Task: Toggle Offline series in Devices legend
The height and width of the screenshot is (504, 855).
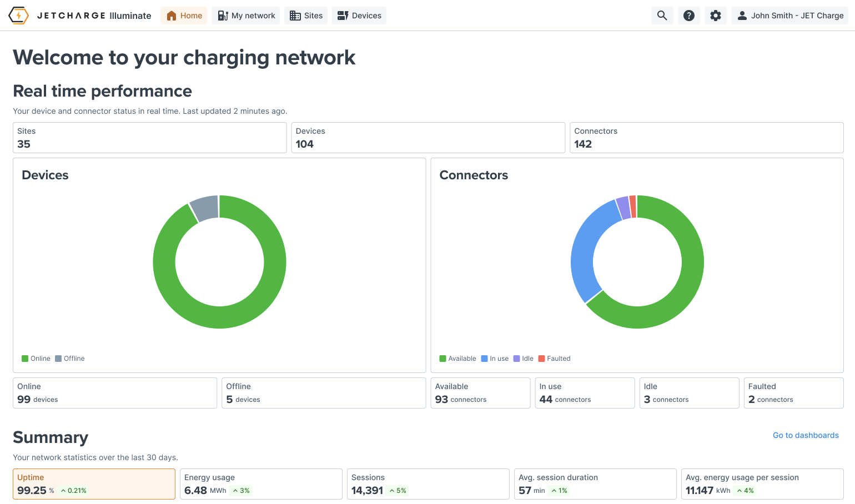Action: 70,359
